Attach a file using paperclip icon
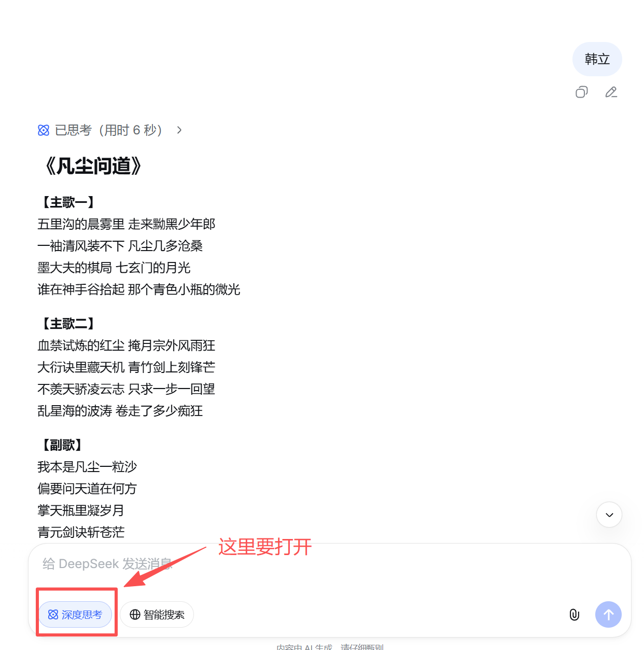644x650 pixels. (x=575, y=615)
